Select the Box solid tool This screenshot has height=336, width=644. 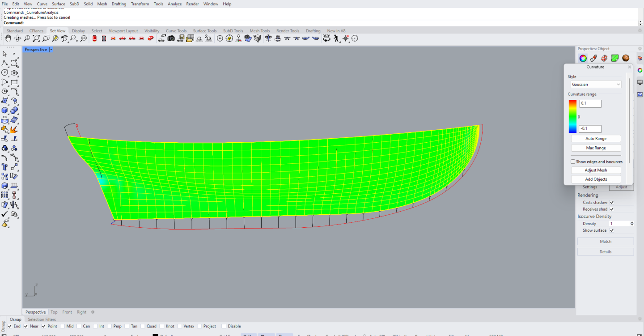point(5,111)
